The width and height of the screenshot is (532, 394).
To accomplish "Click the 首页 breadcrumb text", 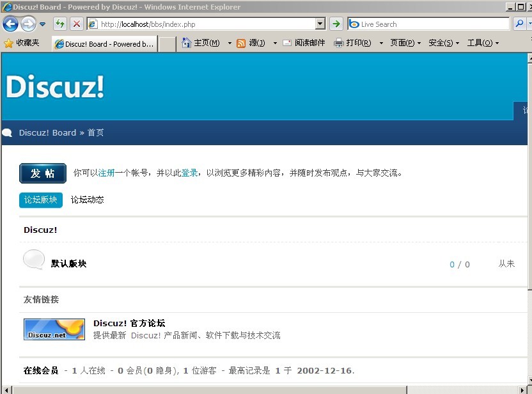I will pos(96,132).
